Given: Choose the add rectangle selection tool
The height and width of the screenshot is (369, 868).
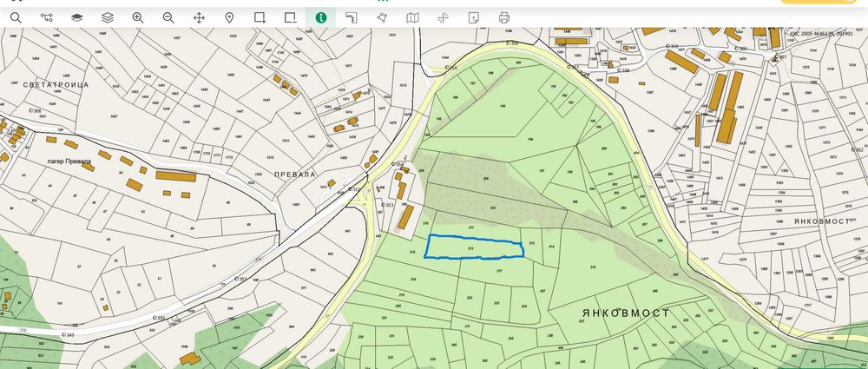Looking at the screenshot, I should click(x=260, y=17).
